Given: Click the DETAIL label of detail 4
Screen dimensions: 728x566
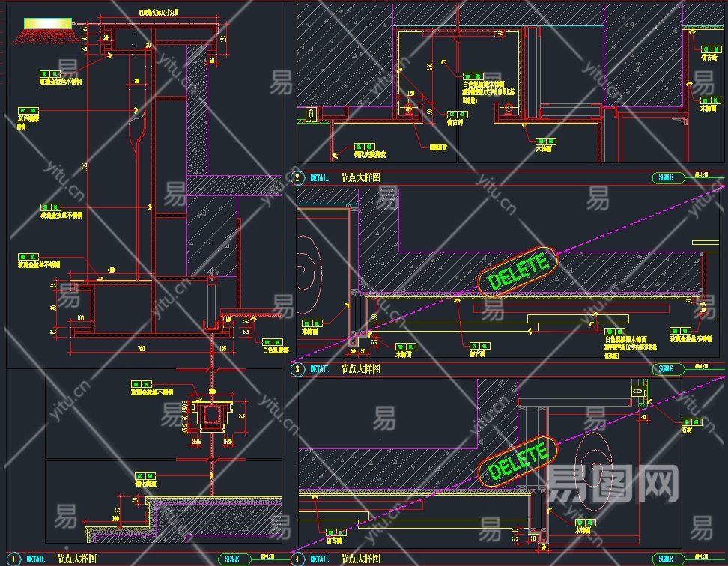Looking at the screenshot, I should click(319, 559).
